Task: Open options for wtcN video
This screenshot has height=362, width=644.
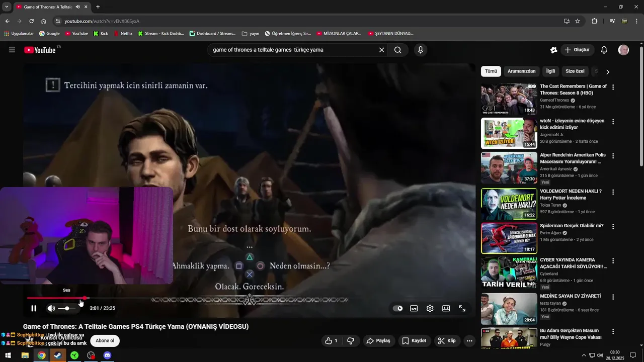Action: pyautogui.click(x=613, y=122)
